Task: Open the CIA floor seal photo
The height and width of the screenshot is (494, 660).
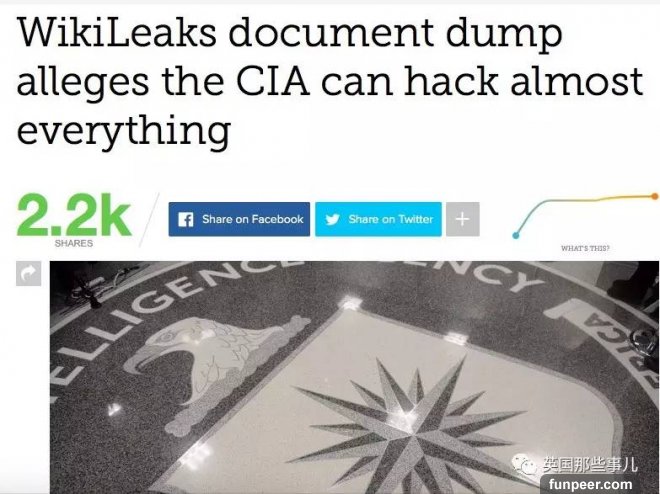Action: pyautogui.click(x=354, y=377)
